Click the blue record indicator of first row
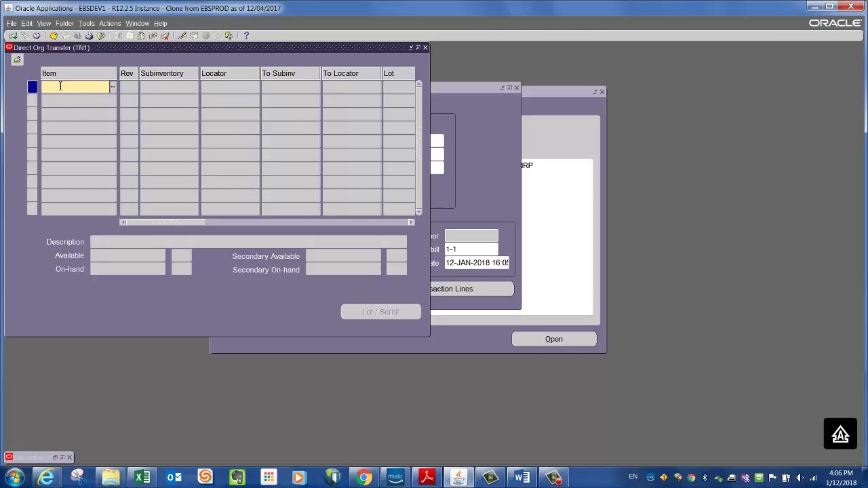The width and height of the screenshot is (868, 488). 32,87
